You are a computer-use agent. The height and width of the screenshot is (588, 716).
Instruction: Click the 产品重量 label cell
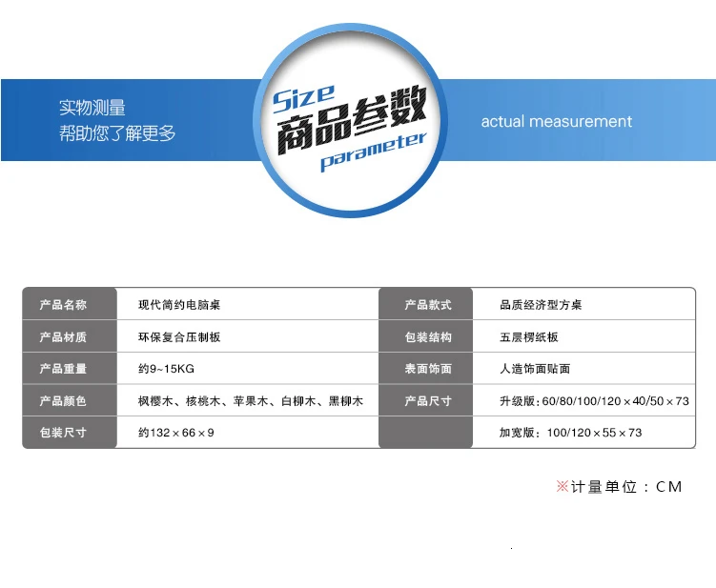click(70, 369)
